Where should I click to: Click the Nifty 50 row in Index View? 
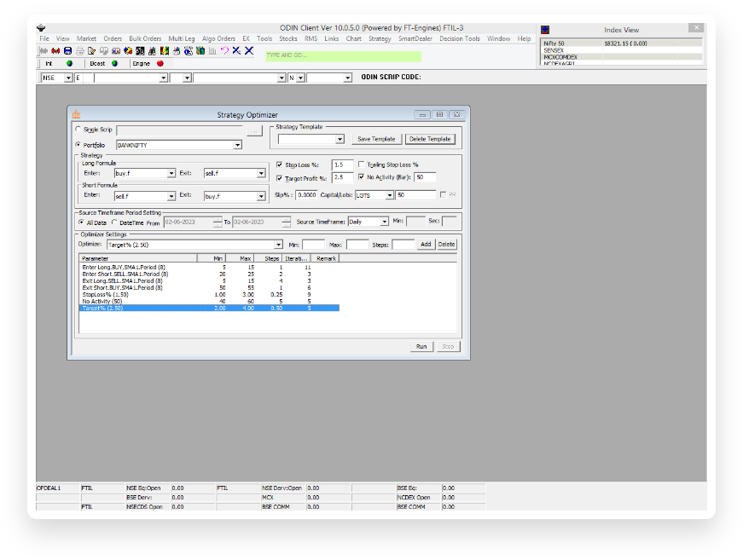tap(621, 43)
